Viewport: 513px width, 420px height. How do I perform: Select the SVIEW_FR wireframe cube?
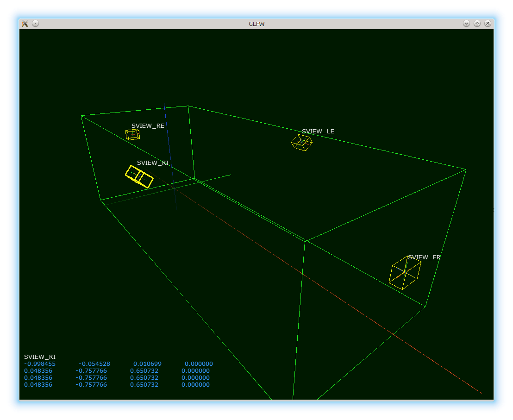click(405, 272)
